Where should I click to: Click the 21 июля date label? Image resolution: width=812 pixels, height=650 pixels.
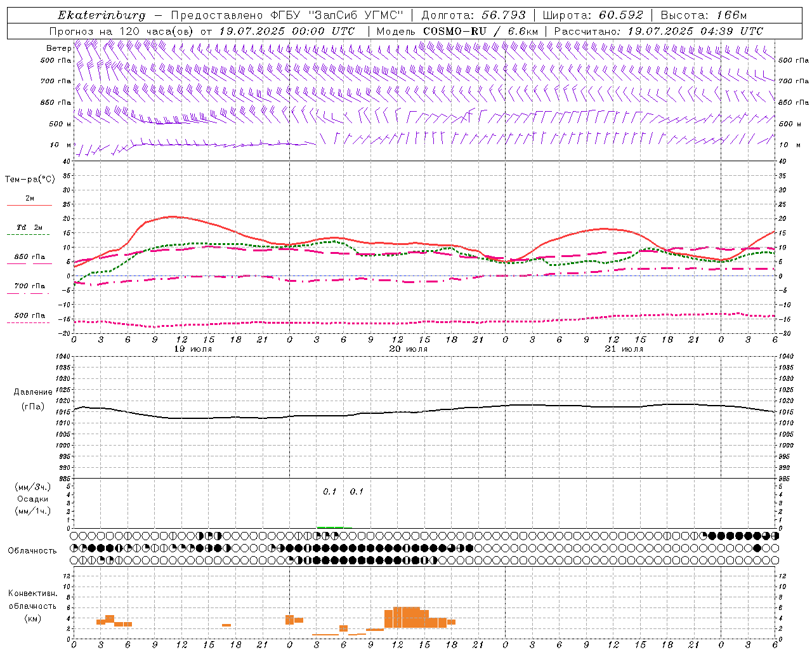point(624,349)
